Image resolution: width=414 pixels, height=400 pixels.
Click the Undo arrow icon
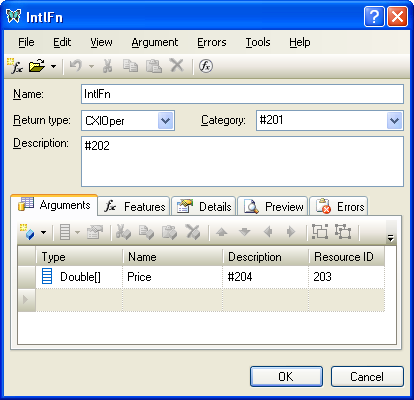click(x=76, y=66)
